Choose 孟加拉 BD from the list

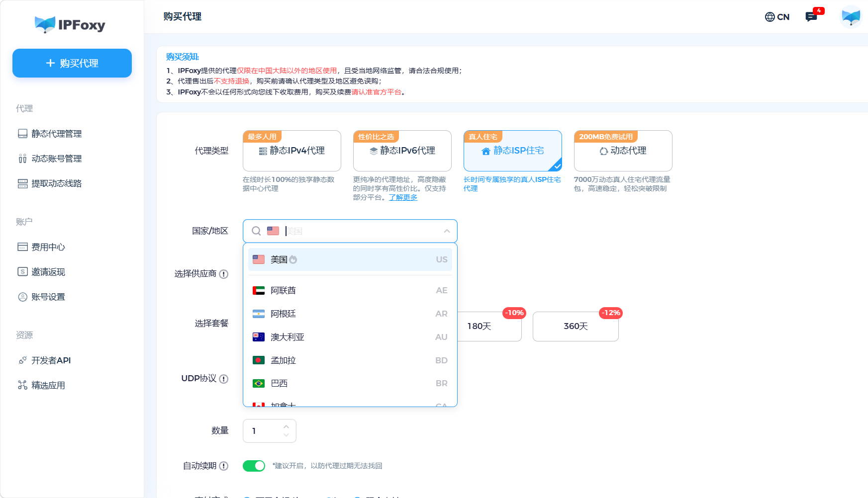pos(350,360)
